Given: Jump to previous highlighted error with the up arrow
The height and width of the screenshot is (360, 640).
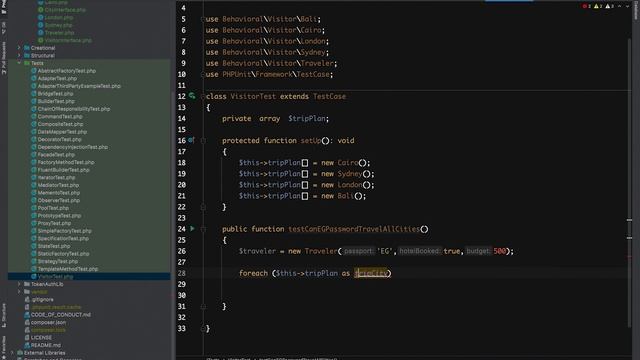Looking at the screenshot, I should click(620, 6).
